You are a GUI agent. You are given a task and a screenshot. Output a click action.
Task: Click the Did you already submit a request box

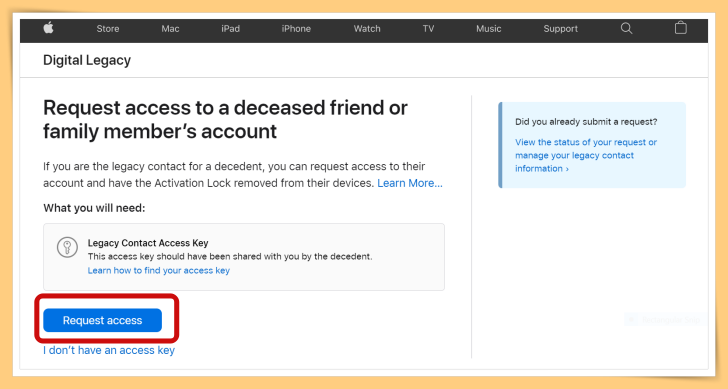pyautogui.click(x=592, y=145)
